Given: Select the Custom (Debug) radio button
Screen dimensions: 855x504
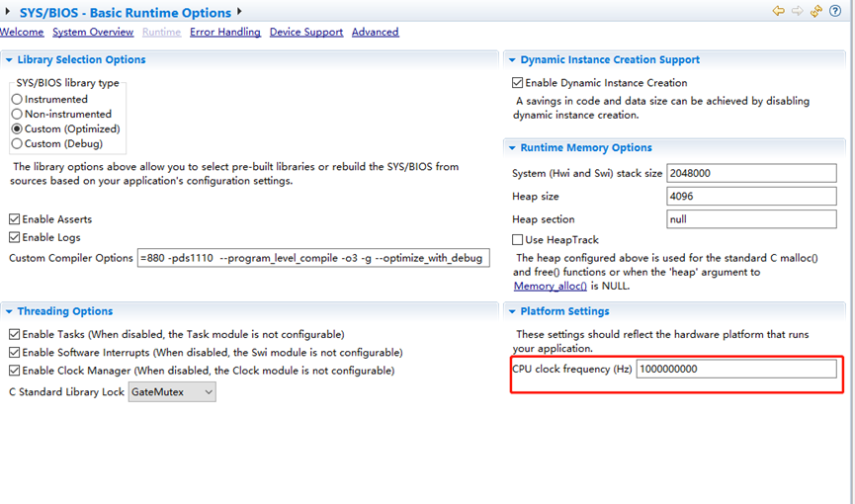Looking at the screenshot, I should coord(17,143).
